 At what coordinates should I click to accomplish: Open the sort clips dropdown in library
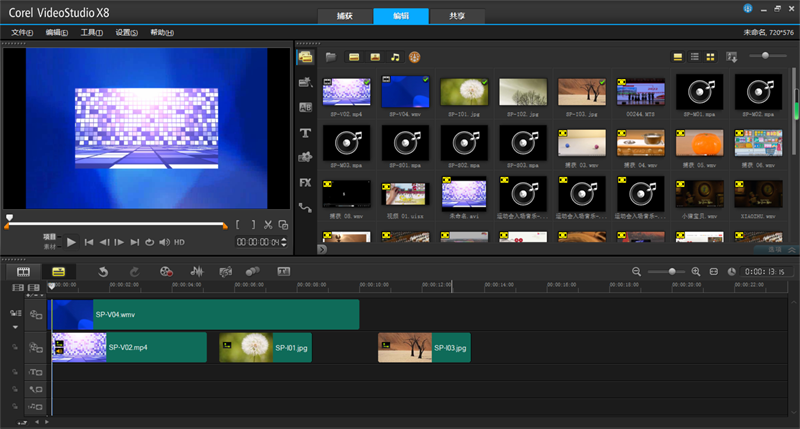[x=731, y=57]
